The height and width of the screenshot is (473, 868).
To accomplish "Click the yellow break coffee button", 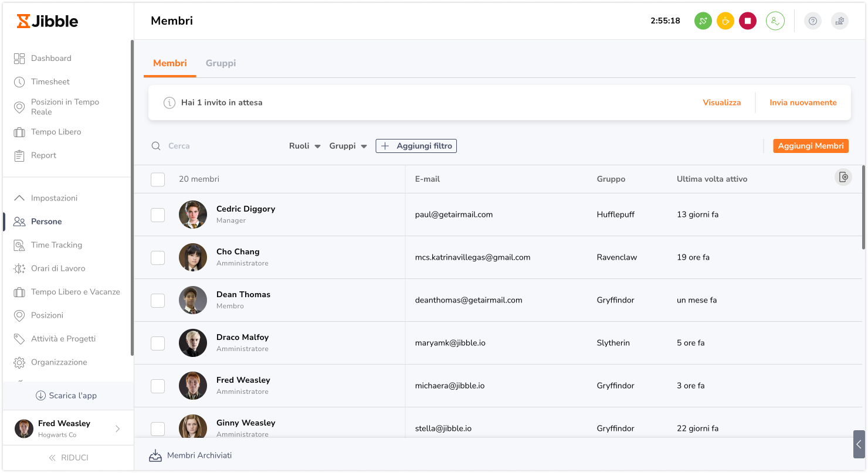I will point(725,21).
